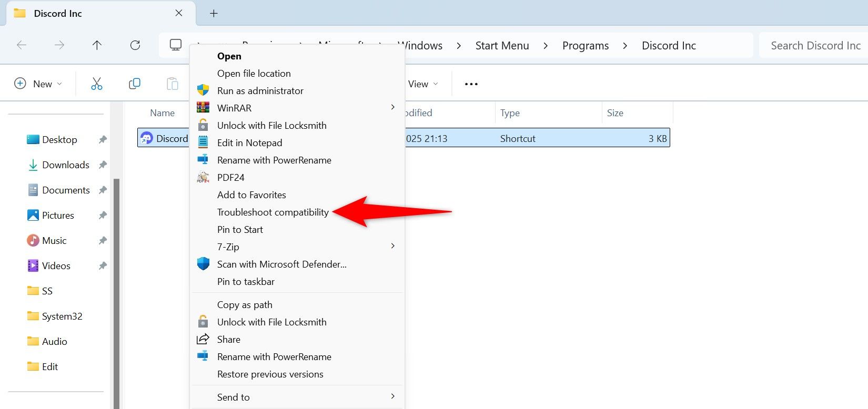
Task: Select Copy as path option
Action: pos(245,305)
